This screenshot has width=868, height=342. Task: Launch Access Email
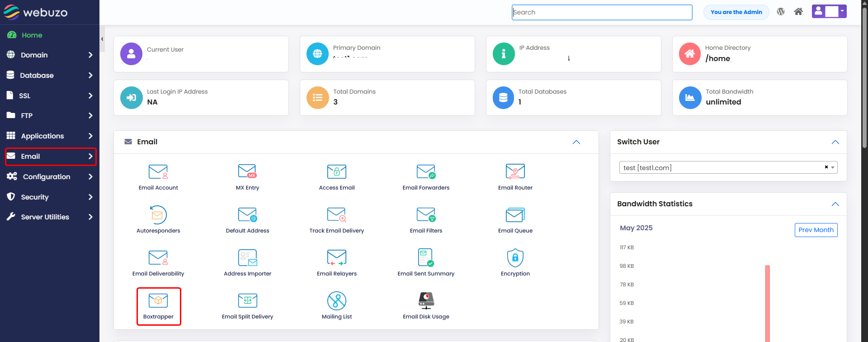tap(337, 177)
